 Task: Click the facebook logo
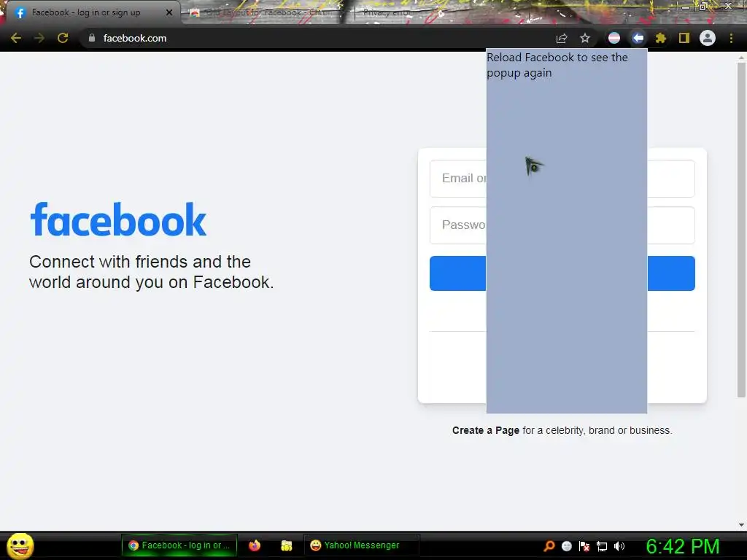point(118,219)
